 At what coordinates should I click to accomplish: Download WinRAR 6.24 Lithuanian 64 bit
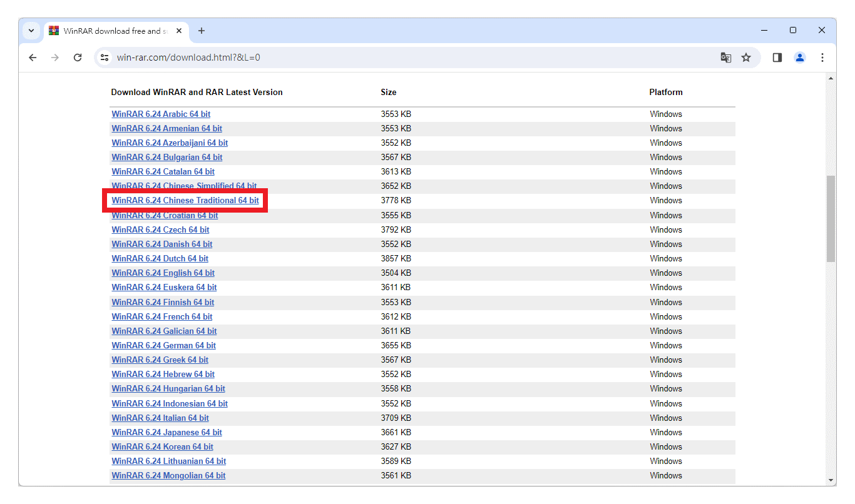pyautogui.click(x=169, y=461)
